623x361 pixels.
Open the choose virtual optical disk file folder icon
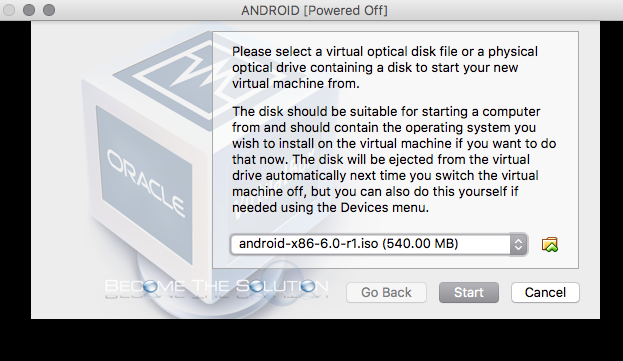tap(550, 245)
